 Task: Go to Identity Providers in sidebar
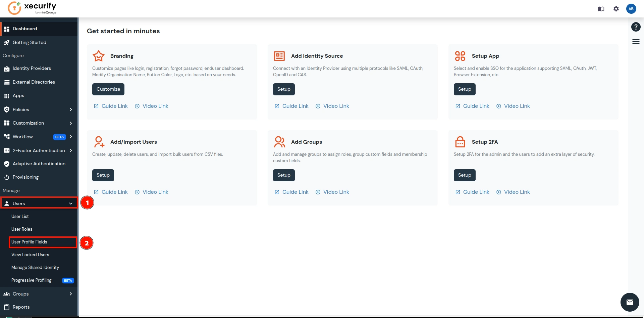click(32, 68)
